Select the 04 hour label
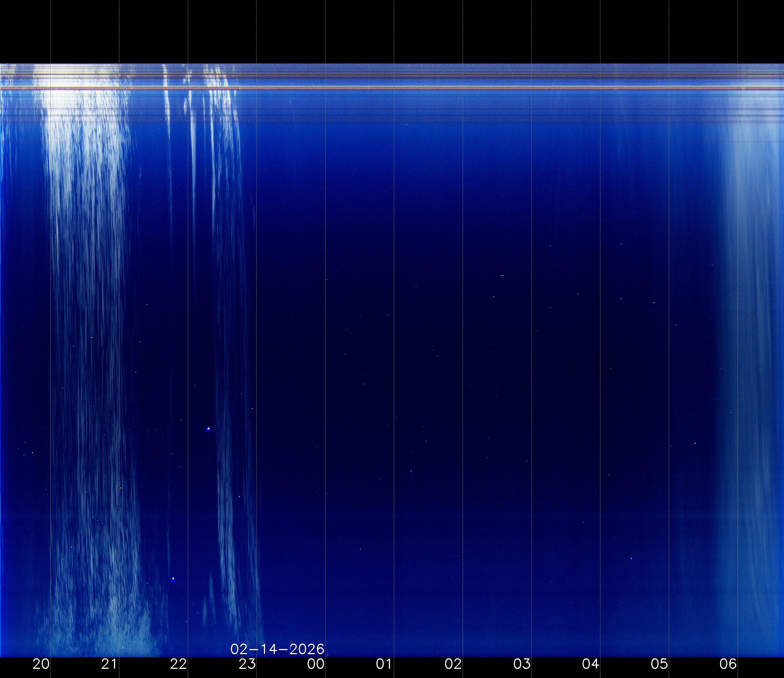This screenshot has width=784, height=678. (591, 664)
